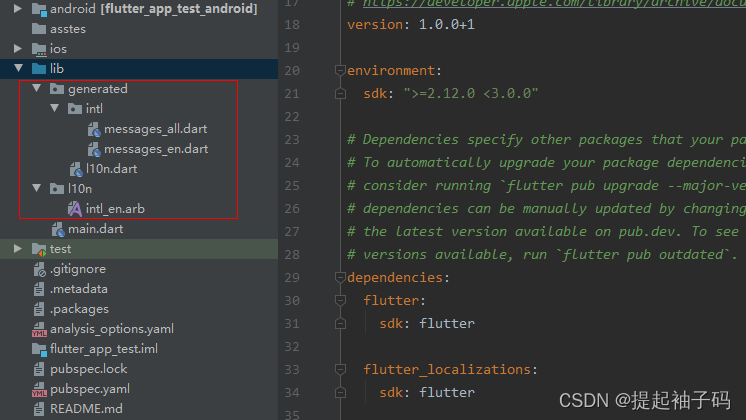Fold the environment block in gutter

[340, 70]
